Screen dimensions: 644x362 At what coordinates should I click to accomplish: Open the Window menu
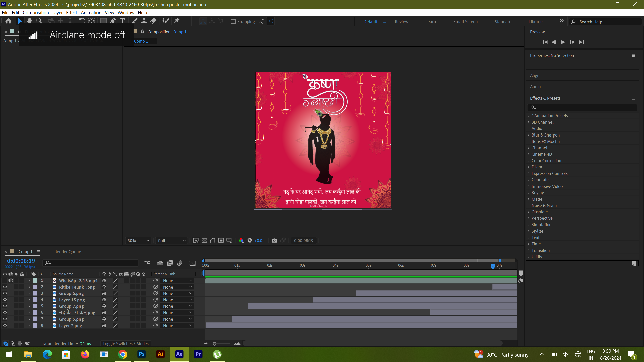tap(126, 12)
